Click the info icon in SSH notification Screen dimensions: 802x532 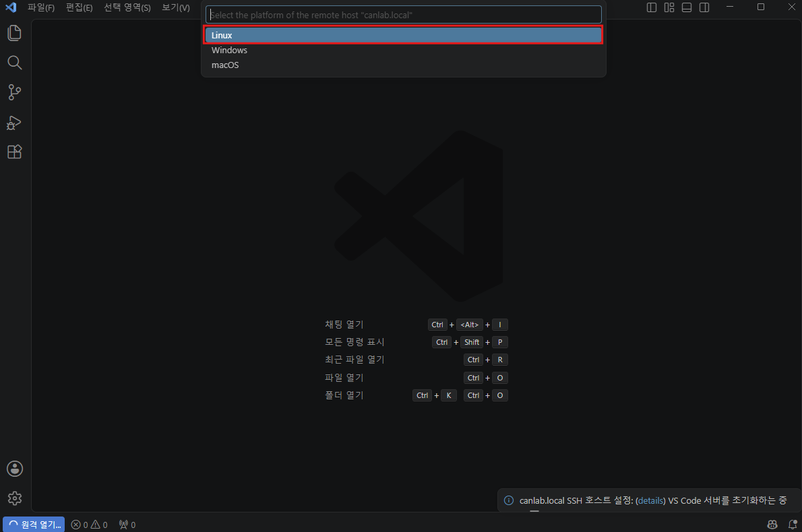508,500
